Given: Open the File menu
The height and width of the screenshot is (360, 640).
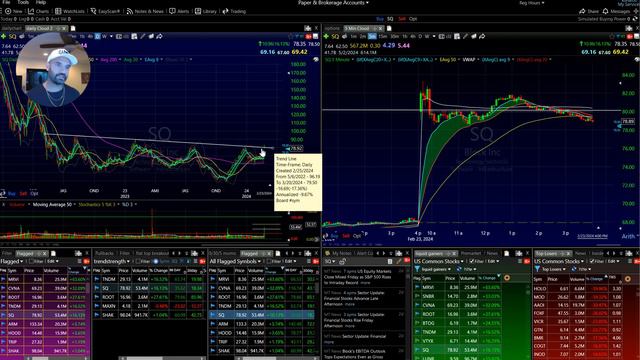Looking at the screenshot, I should tap(6, 2).
